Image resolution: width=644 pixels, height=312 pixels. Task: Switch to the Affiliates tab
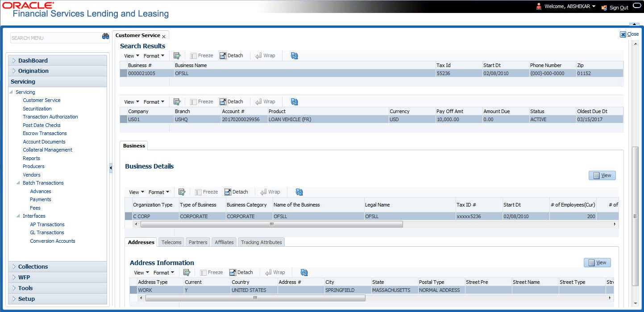(x=224, y=242)
